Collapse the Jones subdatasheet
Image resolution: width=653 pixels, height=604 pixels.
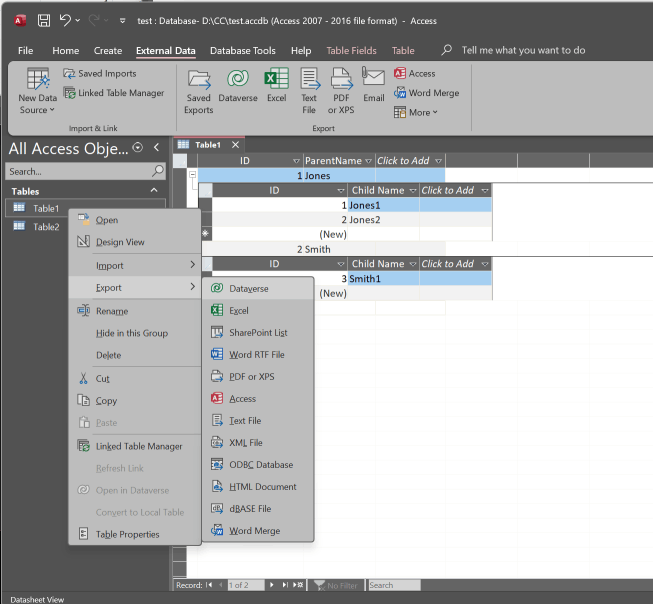(x=192, y=175)
